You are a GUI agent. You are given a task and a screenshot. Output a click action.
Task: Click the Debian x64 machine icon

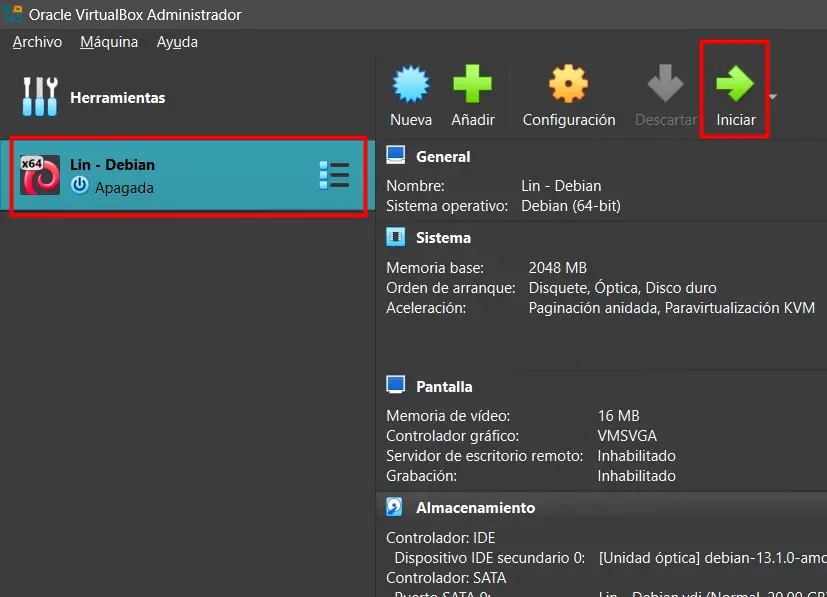pos(41,175)
